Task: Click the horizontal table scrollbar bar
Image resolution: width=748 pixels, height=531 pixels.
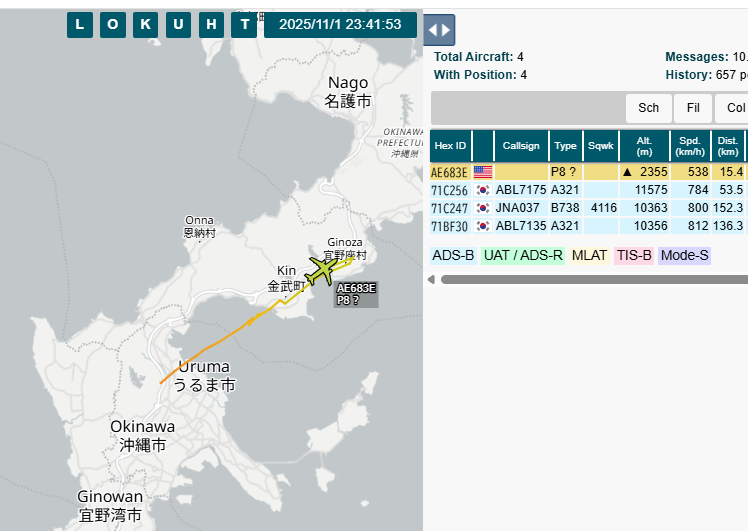Action: [x=594, y=280]
